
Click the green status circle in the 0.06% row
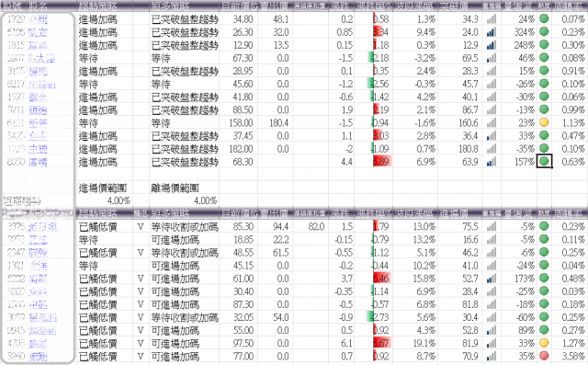click(x=544, y=97)
